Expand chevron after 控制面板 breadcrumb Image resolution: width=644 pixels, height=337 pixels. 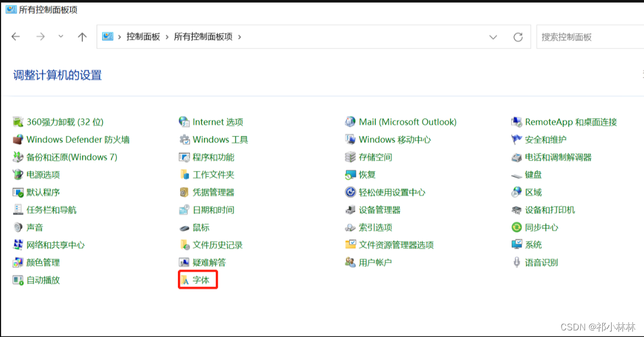(x=167, y=37)
